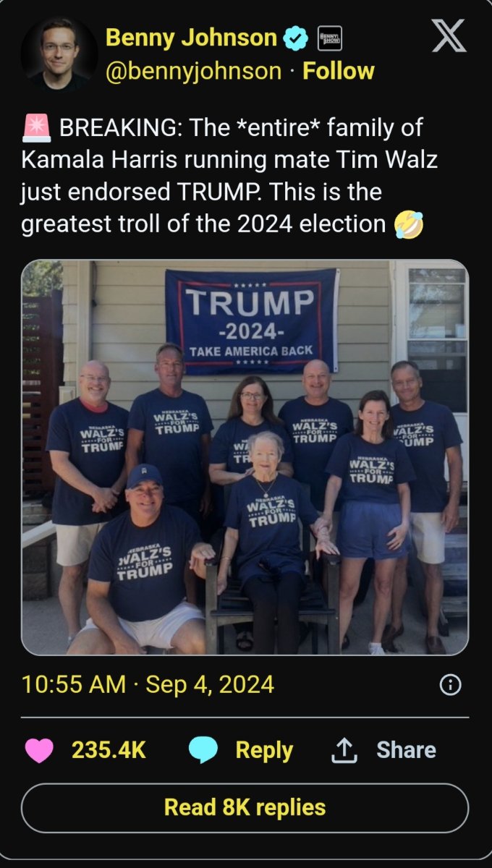The image size is (492, 868).
Task: Click the 235.4K likes count
Action: point(109,750)
